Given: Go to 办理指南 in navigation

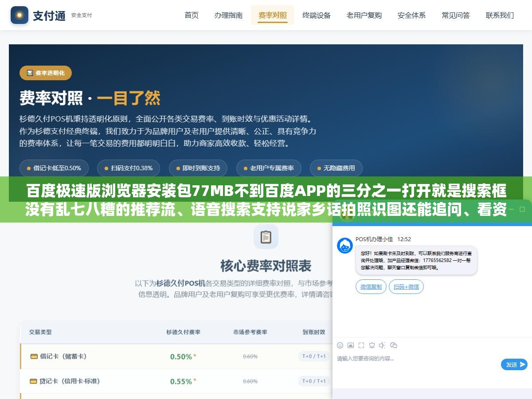Looking at the screenshot, I should pyautogui.click(x=228, y=15).
